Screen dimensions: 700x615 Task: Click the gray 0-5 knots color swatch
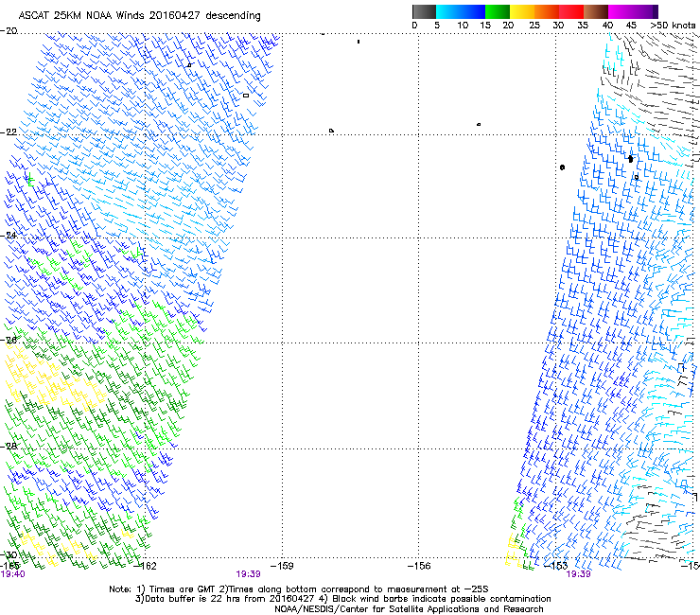pos(424,11)
